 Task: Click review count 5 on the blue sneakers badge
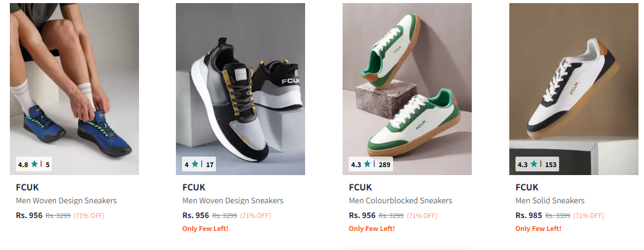47,165
